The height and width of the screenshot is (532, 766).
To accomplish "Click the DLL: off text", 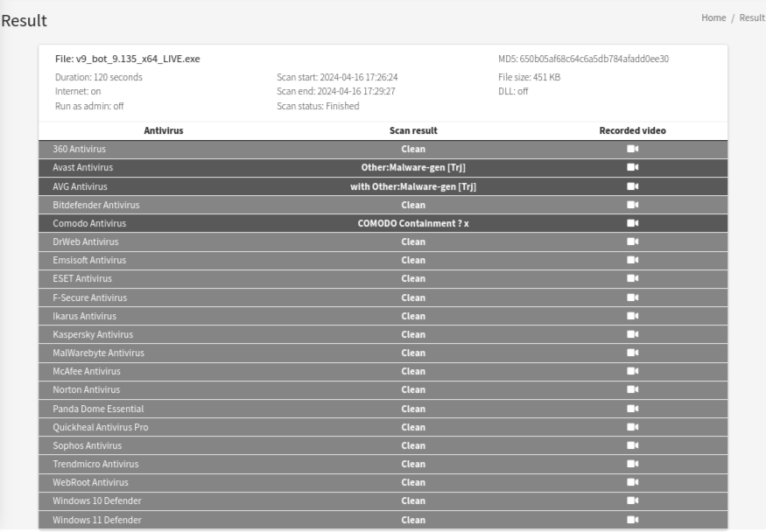I will click(513, 91).
